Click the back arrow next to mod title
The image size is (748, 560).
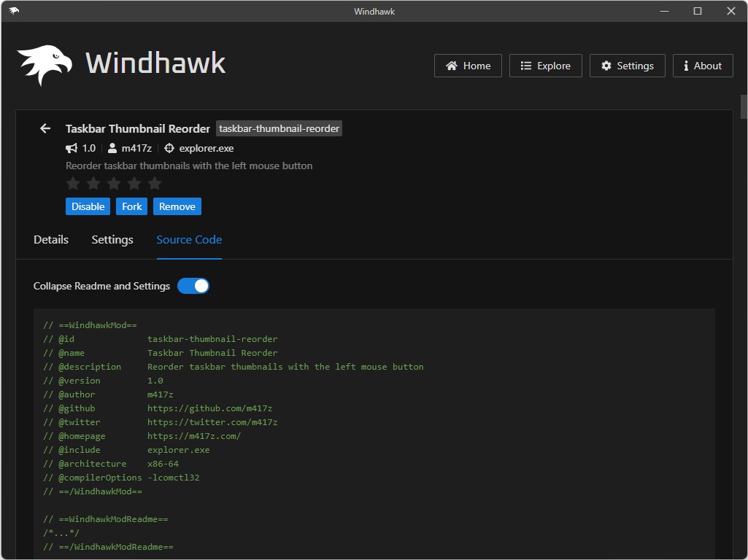[x=45, y=128]
